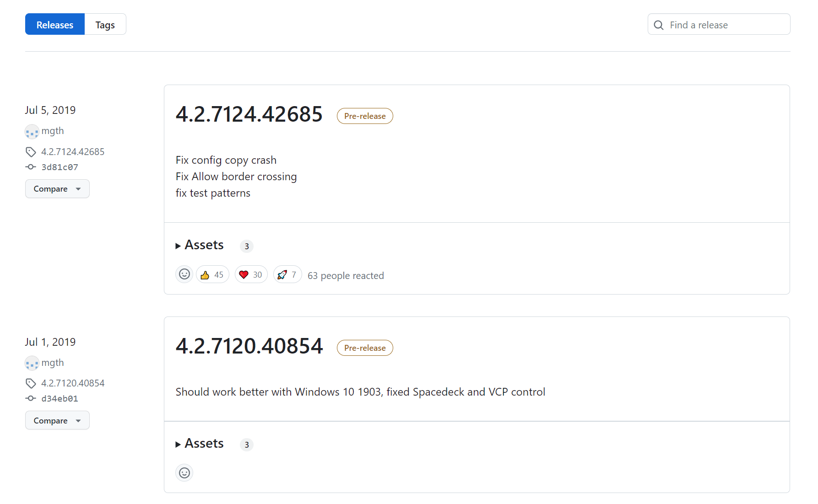Open commit d34eb01

pos(60,399)
